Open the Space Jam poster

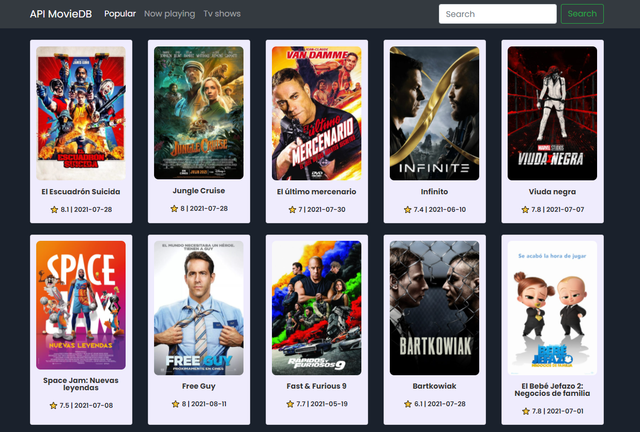[81, 305]
